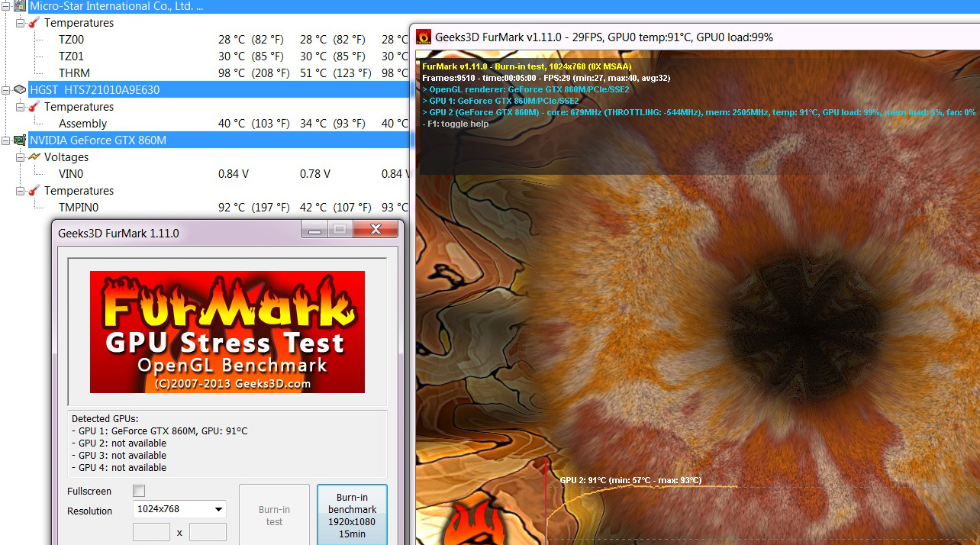Click the thermometer icon under NVIDIA Temperatures
The image size is (980, 545).
click(x=34, y=191)
